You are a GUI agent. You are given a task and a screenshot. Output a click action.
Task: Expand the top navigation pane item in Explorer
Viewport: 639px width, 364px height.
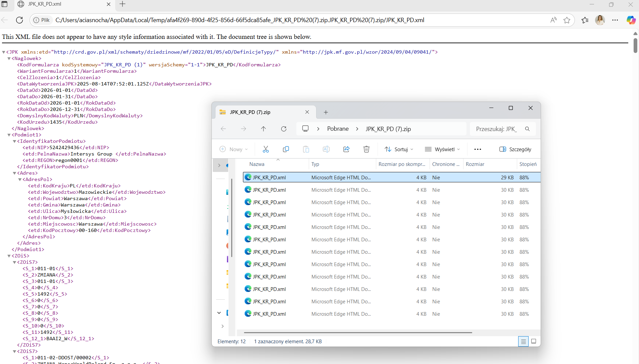(219, 165)
